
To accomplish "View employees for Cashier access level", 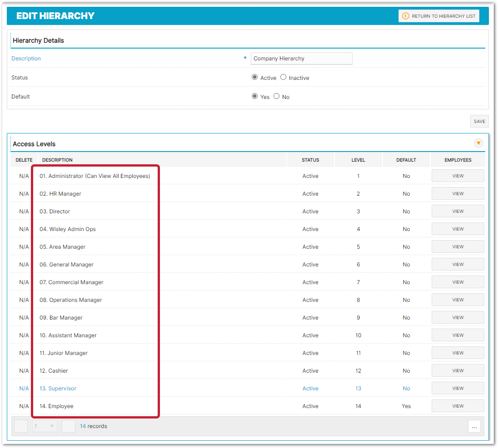I will pyautogui.click(x=458, y=371).
